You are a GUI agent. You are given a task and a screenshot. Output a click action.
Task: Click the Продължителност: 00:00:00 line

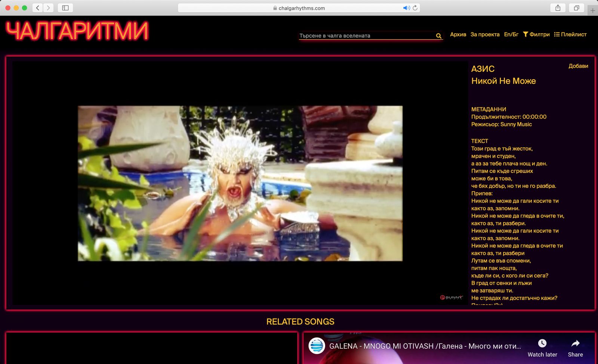[x=509, y=117]
